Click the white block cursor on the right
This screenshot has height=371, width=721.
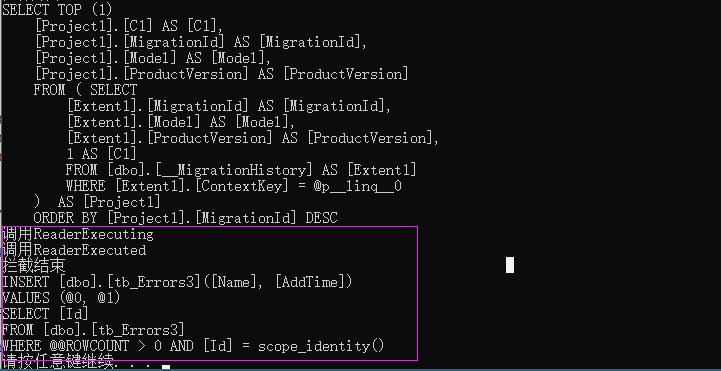pyautogui.click(x=509, y=265)
